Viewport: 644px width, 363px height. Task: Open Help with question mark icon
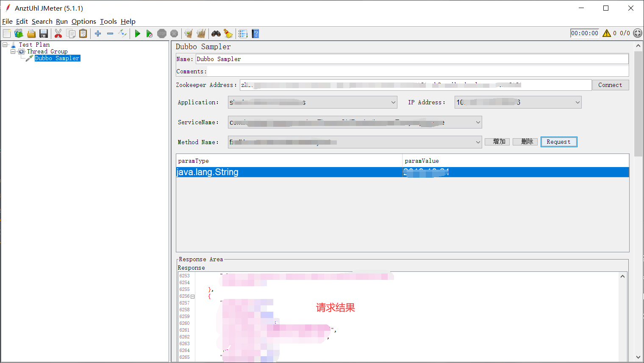[255, 34]
